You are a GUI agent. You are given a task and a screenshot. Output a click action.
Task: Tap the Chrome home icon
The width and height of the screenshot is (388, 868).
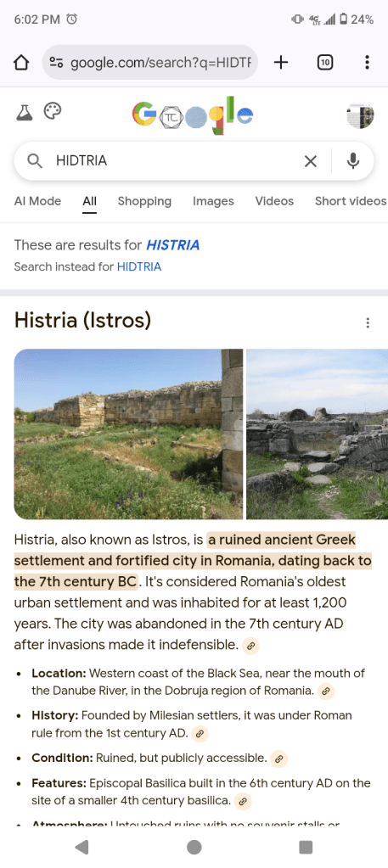20,63
